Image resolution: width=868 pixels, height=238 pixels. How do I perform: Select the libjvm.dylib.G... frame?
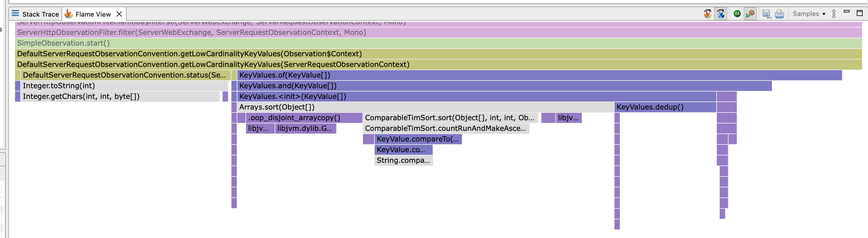(x=305, y=128)
